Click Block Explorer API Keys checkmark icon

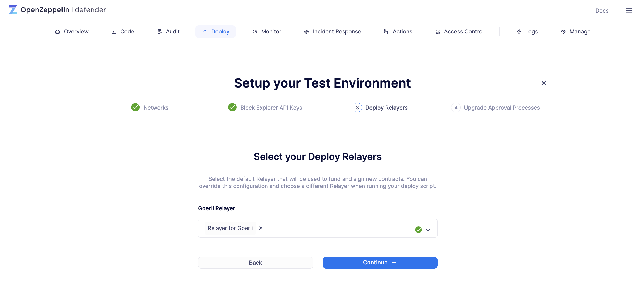232,107
